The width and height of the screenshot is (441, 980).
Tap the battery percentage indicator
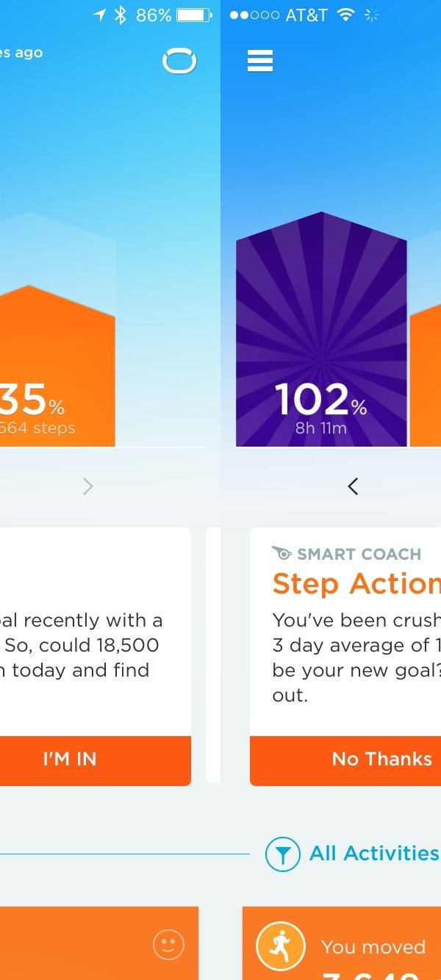154,15
